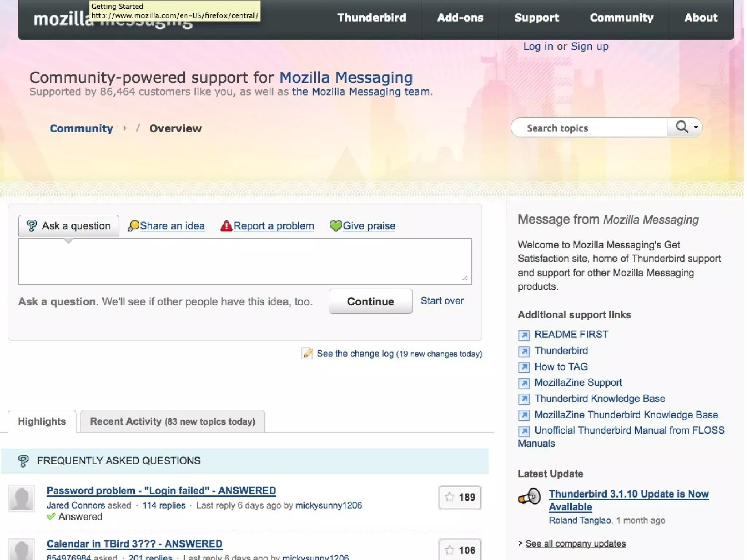Open the search options dropdown arrow
The height and width of the screenshot is (560, 747).
696,127
